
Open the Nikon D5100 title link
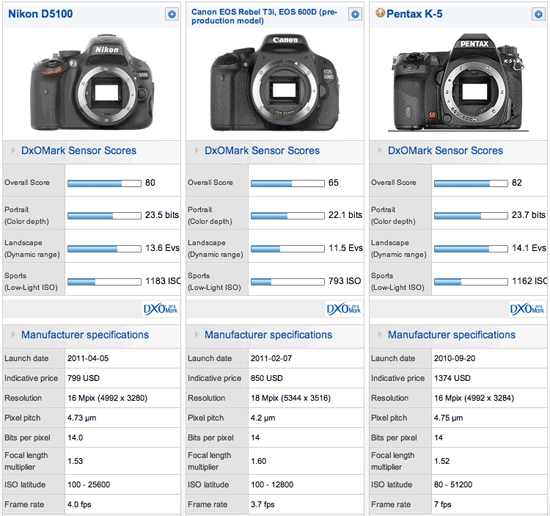coord(40,14)
